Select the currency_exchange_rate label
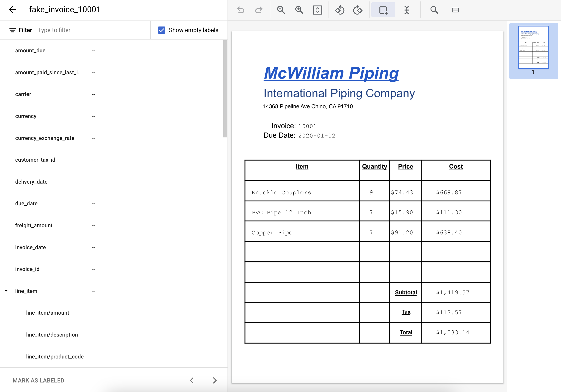The width and height of the screenshot is (561, 392). click(x=45, y=138)
